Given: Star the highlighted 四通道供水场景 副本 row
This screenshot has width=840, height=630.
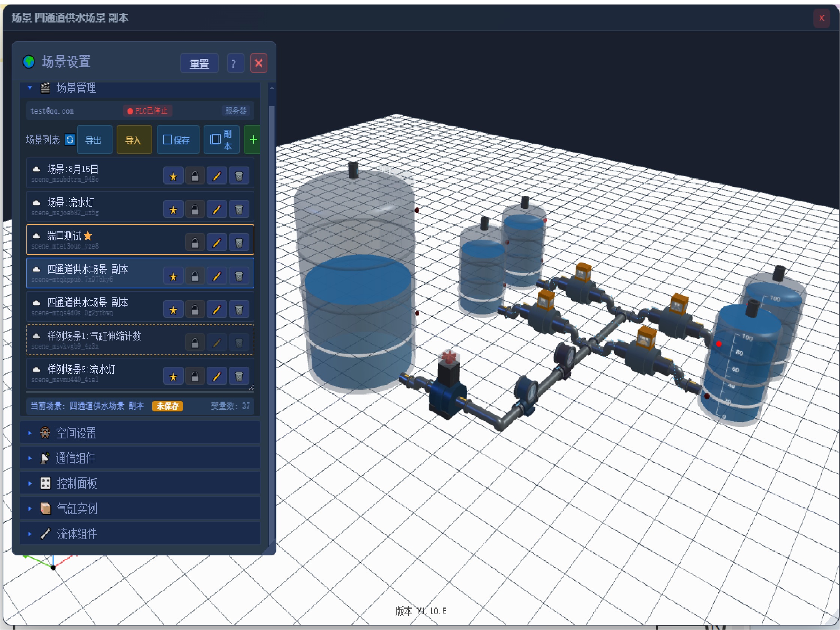Looking at the screenshot, I should [x=173, y=276].
